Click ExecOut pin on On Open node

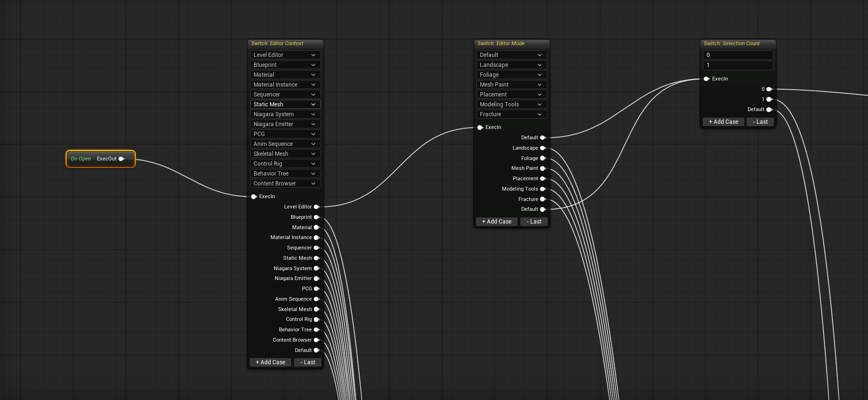tap(121, 159)
